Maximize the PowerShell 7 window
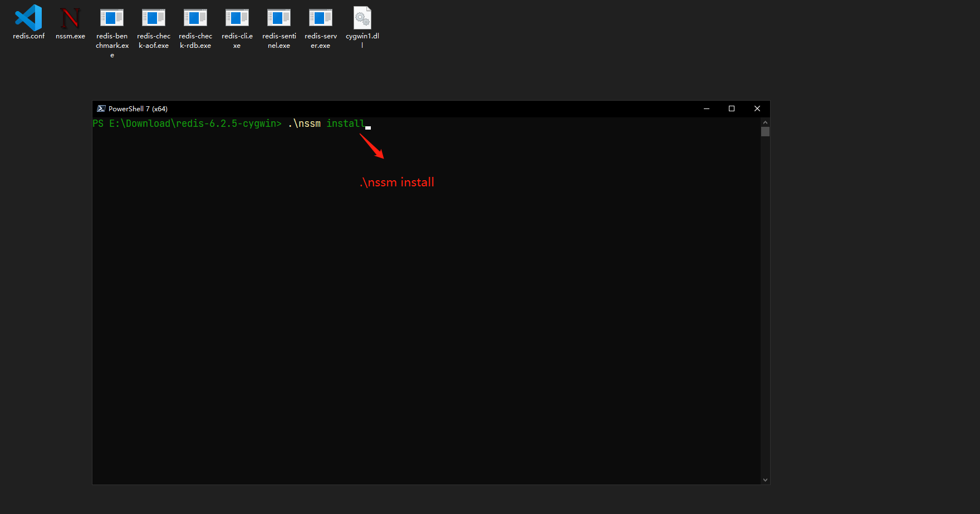Screen dimensions: 980x514 tap(732, 108)
